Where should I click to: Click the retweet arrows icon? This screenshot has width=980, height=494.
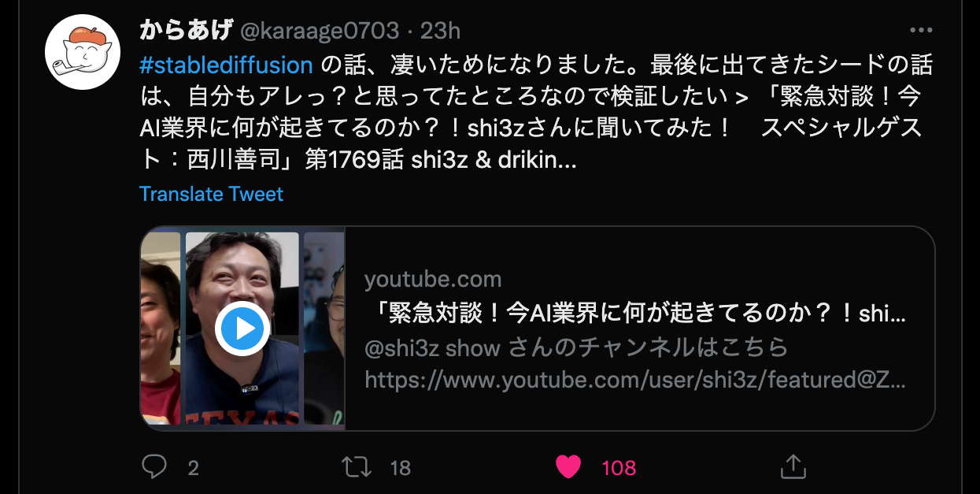357,466
